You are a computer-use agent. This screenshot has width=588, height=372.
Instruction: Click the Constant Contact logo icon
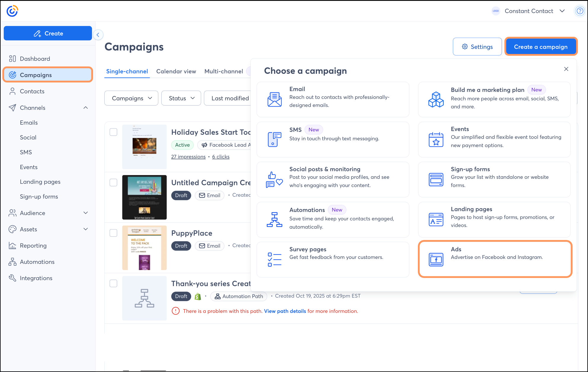(x=12, y=11)
